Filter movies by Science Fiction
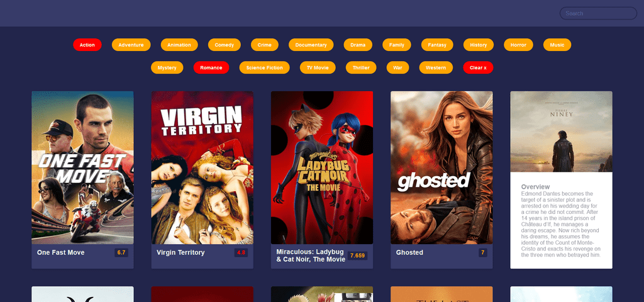The image size is (644, 302). click(265, 67)
